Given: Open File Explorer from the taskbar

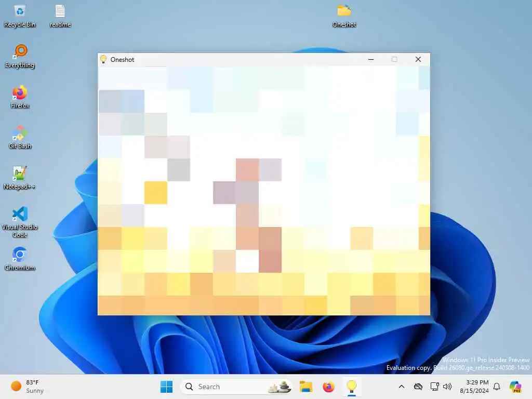Looking at the screenshot, I should click(x=305, y=387).
